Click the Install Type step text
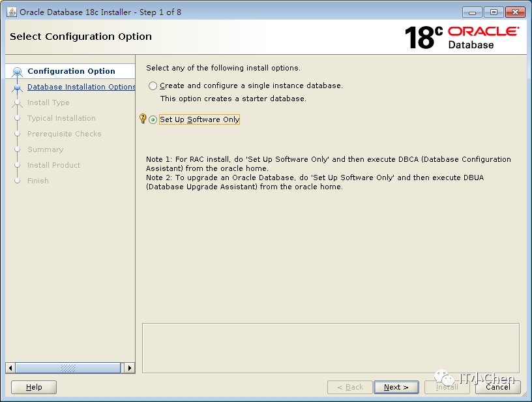This screenshot has width=532, height=402. click(48, 102)
